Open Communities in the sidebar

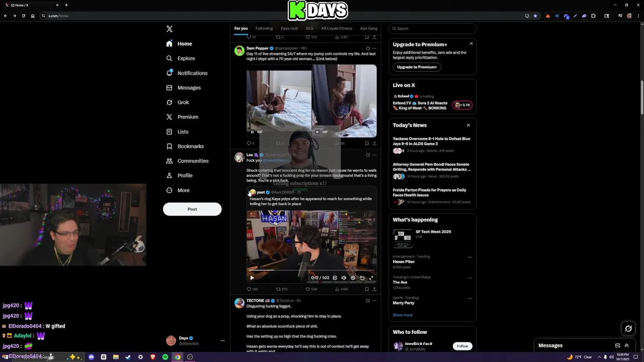pyautogui.click(x=187, y=161)
